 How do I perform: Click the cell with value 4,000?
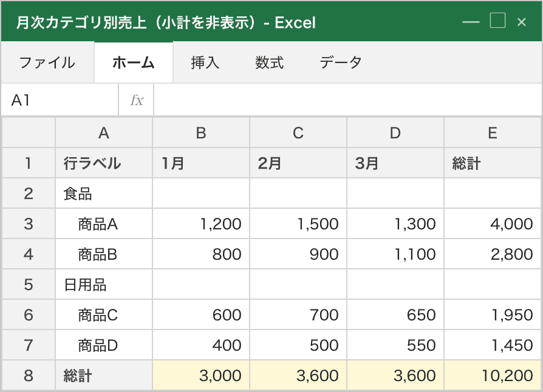[x=493, y=224]
